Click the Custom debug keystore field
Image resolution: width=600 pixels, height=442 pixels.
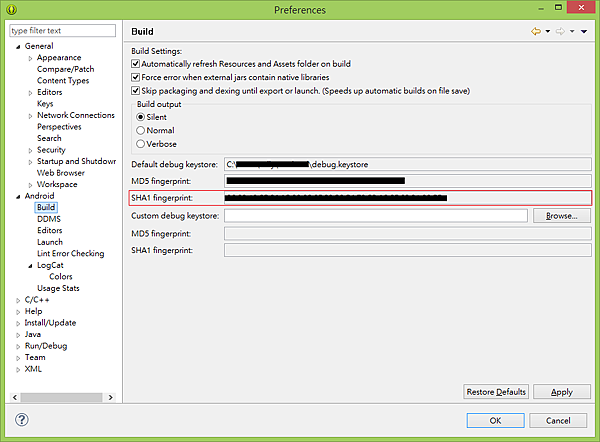(376, 216)
